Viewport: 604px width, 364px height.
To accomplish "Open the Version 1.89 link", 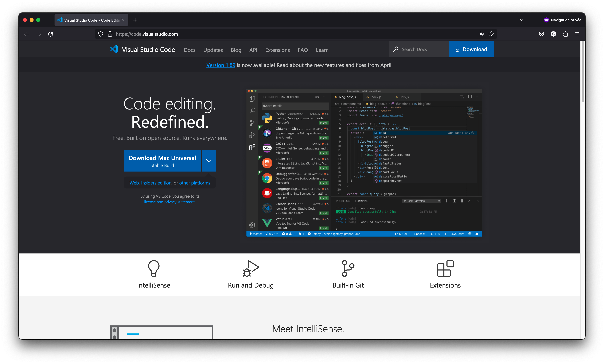I will (x=221, y=65).
